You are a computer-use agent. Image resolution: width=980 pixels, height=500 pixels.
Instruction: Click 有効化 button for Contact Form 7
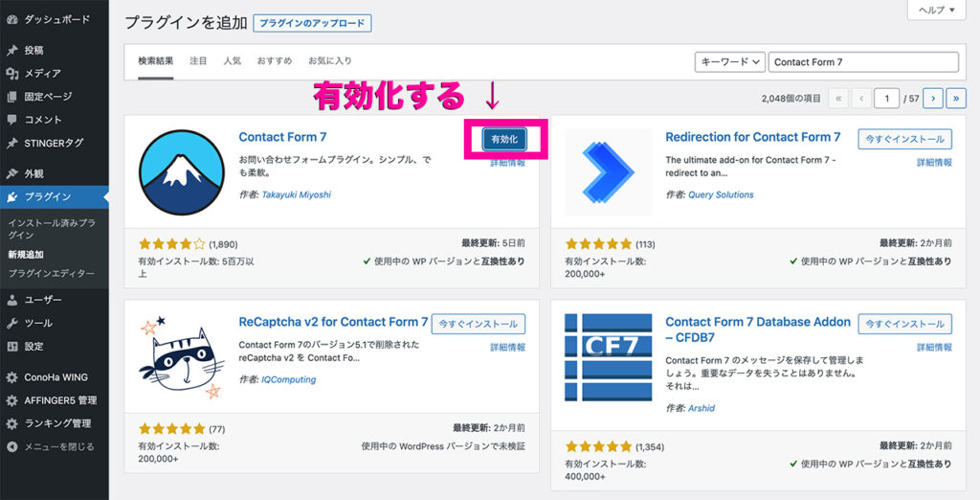(x=504, y=140)
